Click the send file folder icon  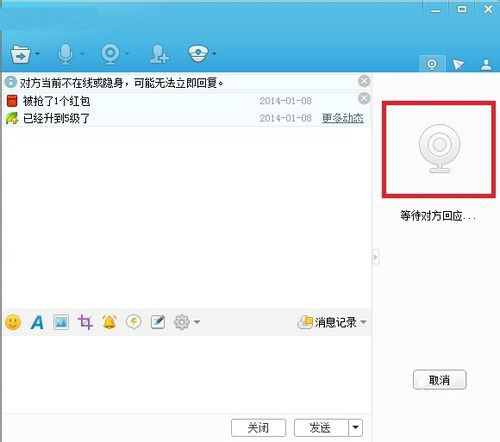(x=20, y=54)
